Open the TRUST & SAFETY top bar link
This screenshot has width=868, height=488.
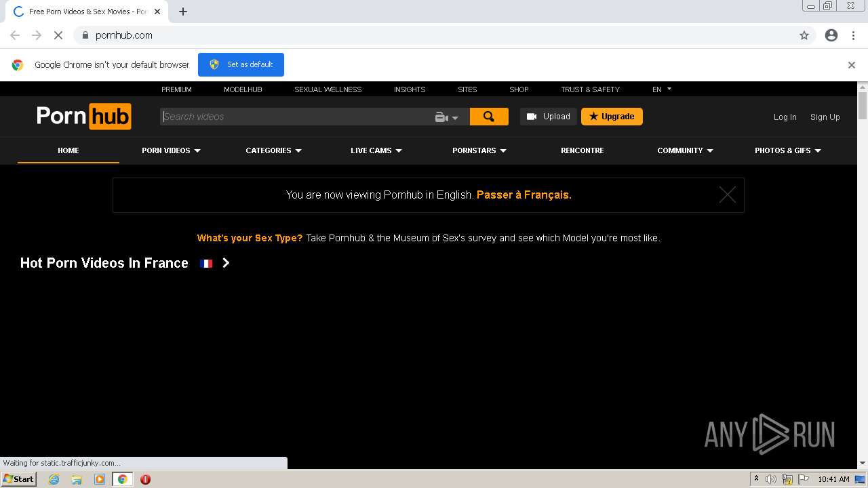pos(590,89)
